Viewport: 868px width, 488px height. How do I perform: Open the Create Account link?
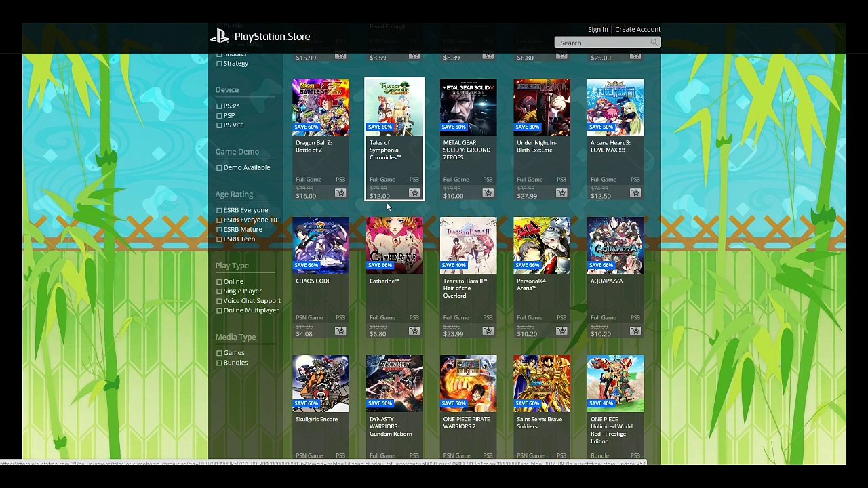(x=637, y=30)
